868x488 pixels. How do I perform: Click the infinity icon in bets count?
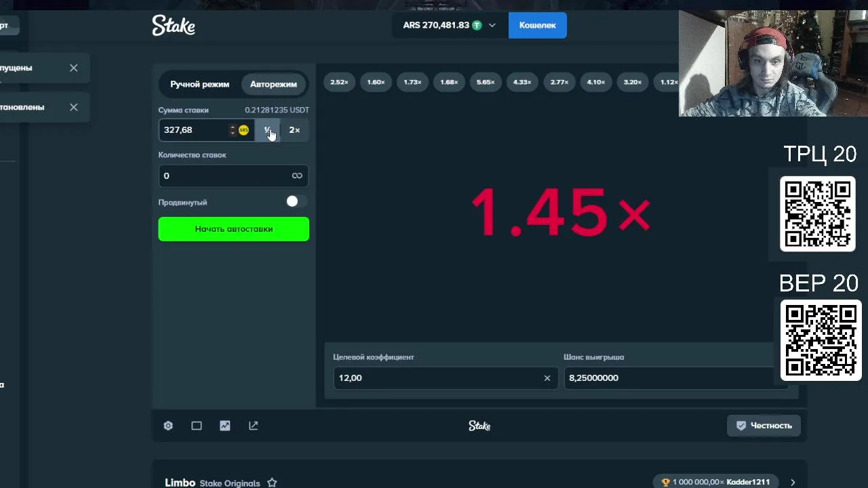point(297,176)
